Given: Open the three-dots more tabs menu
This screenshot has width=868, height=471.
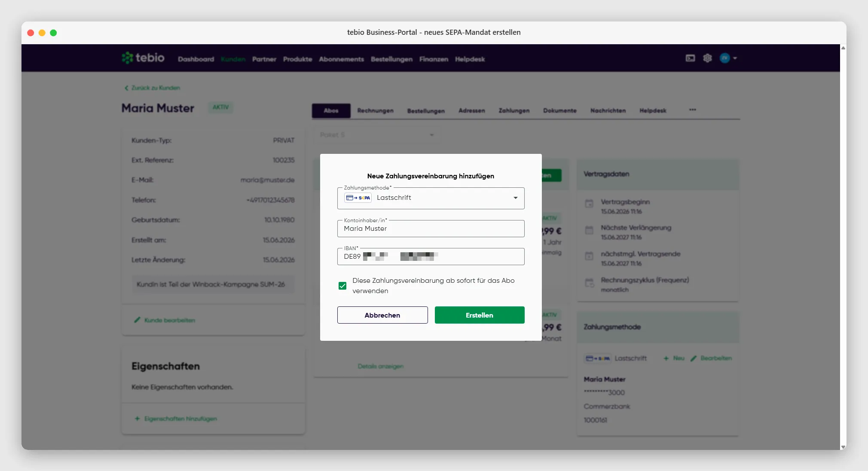Looking at the screenshot, I should [x=693, y=110].
